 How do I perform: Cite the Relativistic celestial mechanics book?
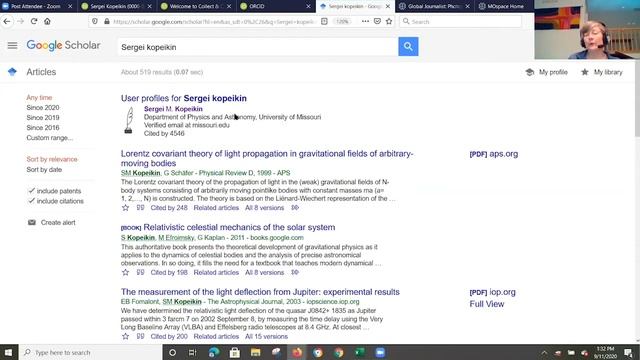pyautogui.click(x=140, y=272)
